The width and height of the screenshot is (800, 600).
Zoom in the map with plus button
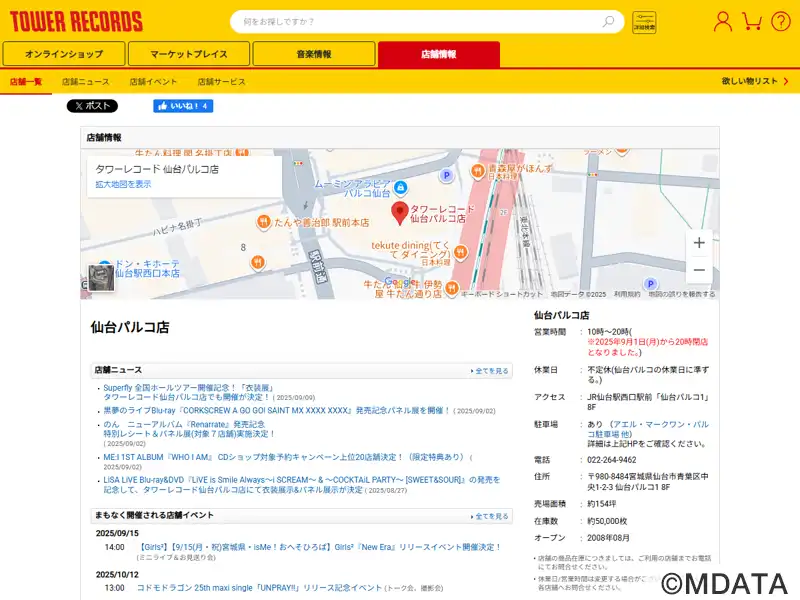pyautogui.click(x=699, y=243)
